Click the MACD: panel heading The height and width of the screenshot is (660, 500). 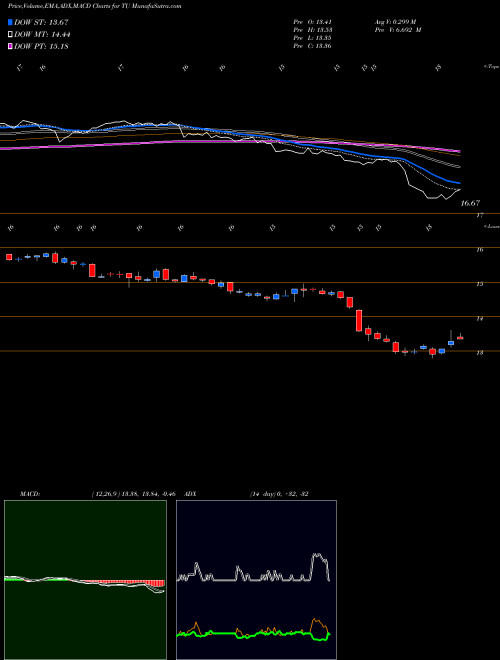[30, 494]
